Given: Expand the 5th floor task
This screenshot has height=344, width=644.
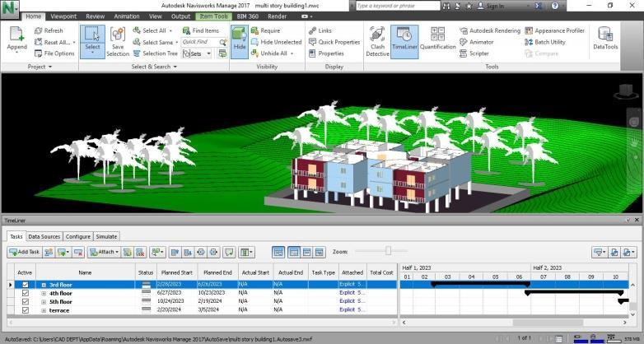Looking at the screenshot, I should click(44, 302).
